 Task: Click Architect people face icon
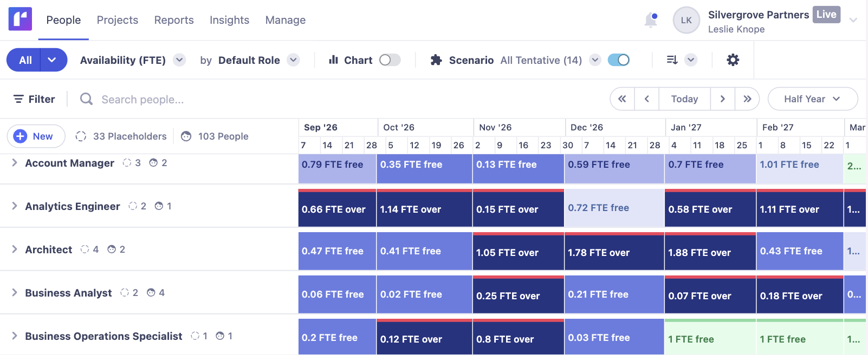coord(112,249)
